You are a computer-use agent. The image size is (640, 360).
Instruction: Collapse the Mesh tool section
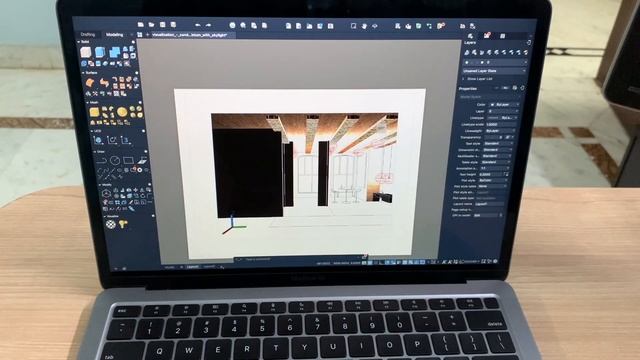(x=88, y=102)
